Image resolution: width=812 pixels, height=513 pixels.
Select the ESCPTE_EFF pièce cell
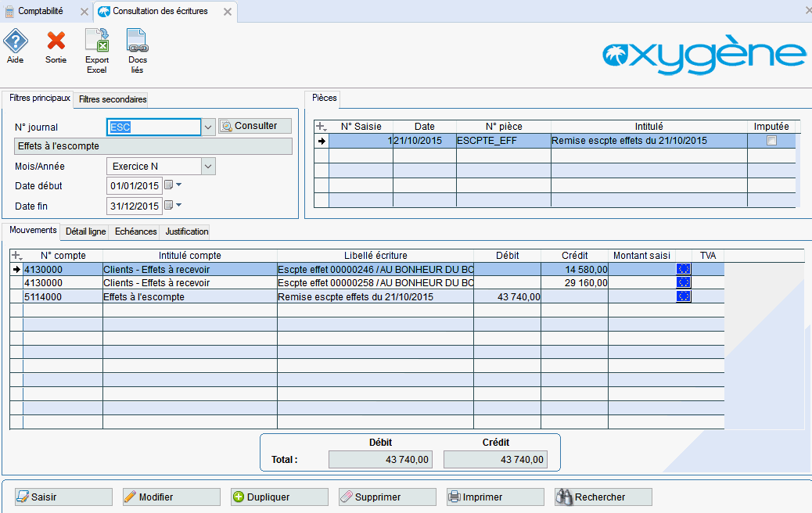(x=503, y=141)
